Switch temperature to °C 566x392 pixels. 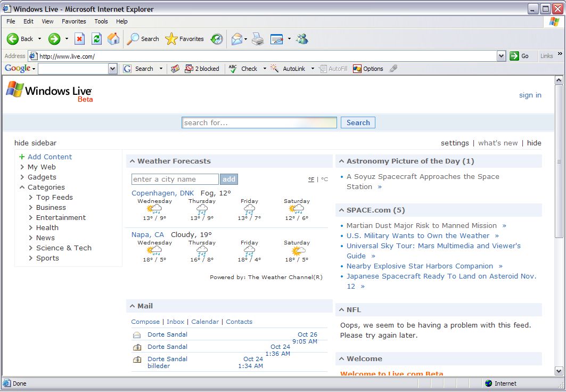pyautogui.click(x=324, y=179)
